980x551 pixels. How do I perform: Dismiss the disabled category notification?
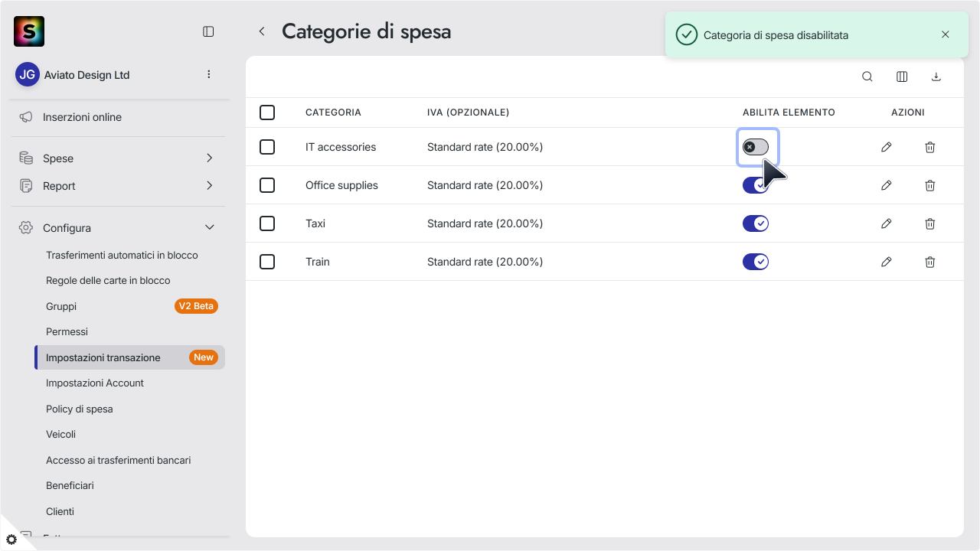[x=946, y=34]
